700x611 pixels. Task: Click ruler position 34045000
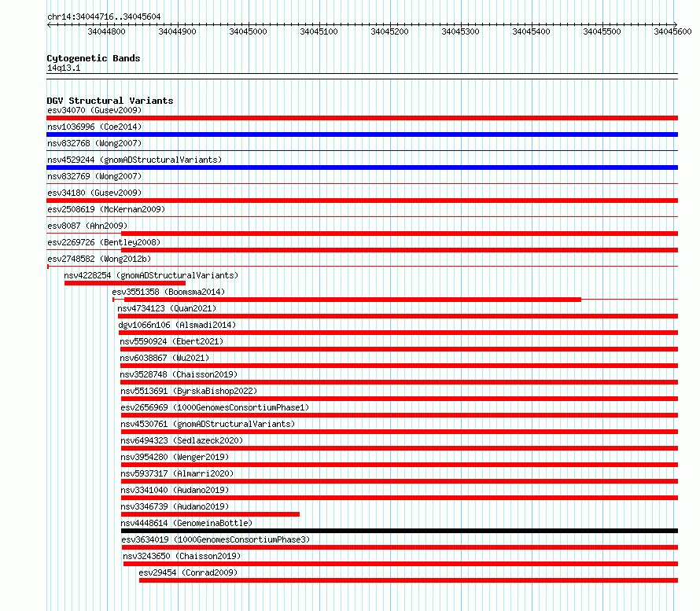tap(249, 31)
